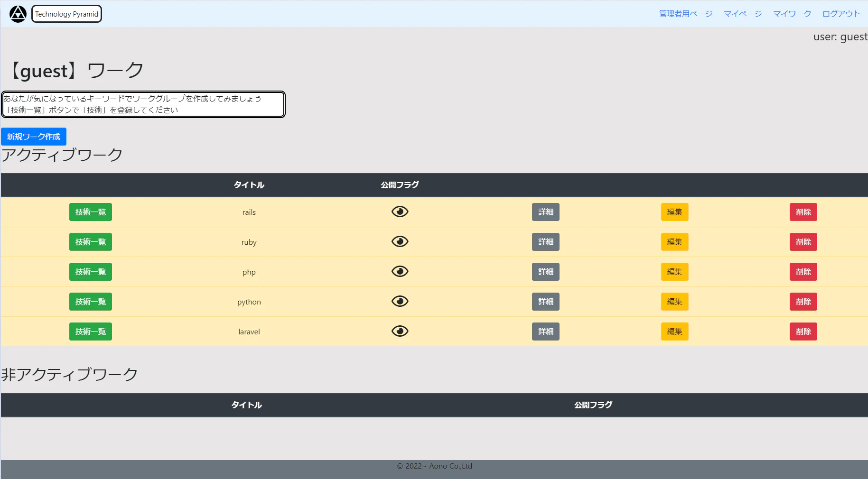Toggle the public eye icon for rails

coord(400,212)
